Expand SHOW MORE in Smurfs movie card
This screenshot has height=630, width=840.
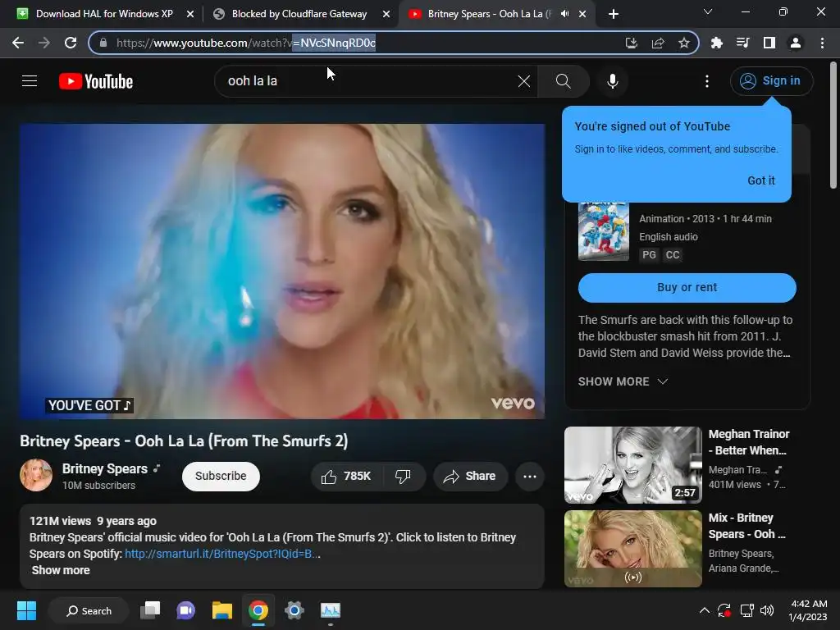click(623, 381)
